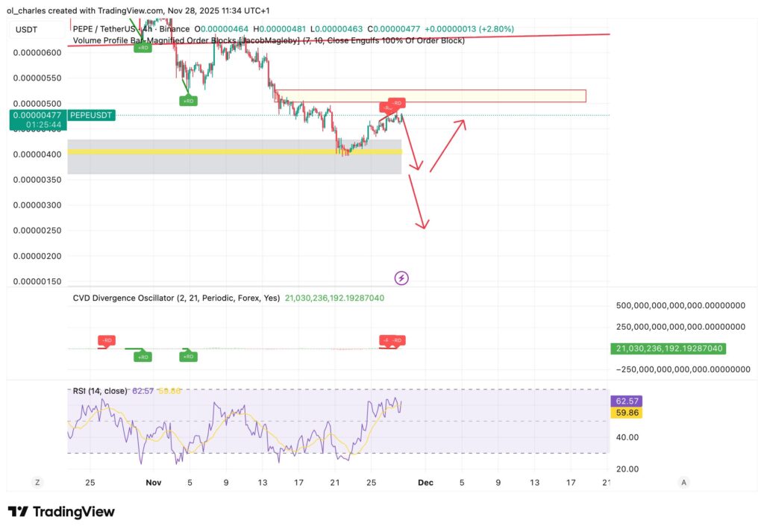Click the green +RD marker below the Oct 25 candles
The width and height of the screenshot is (764, 532).
coord(143,46)
